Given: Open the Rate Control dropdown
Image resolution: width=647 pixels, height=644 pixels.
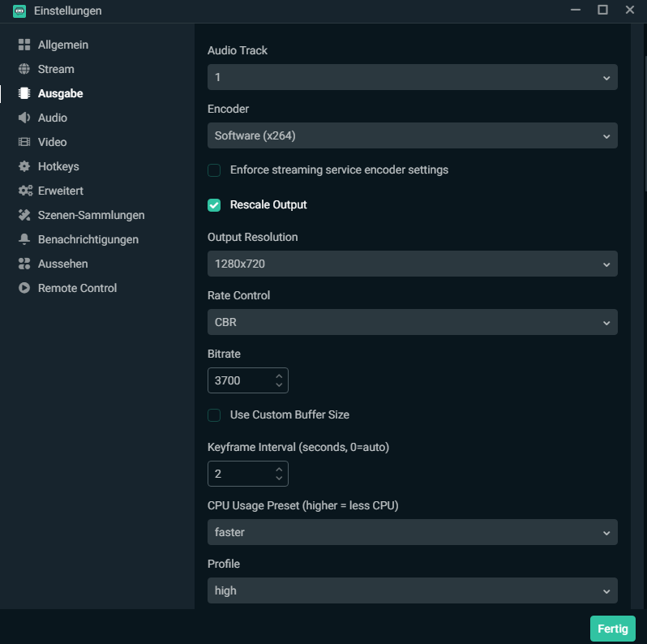Looking at the screenshot, I should (x=412, y=322).
